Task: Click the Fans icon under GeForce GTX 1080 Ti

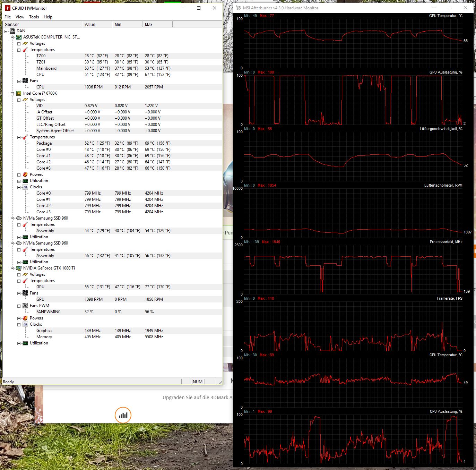Action: tap(25, 293)
